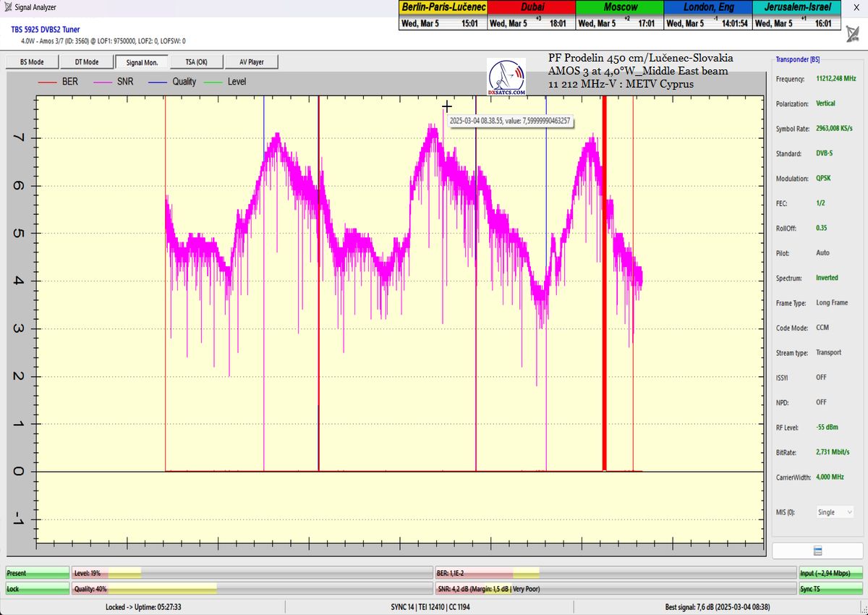Open the TSA (OK) tab

(x=196, y=62)
